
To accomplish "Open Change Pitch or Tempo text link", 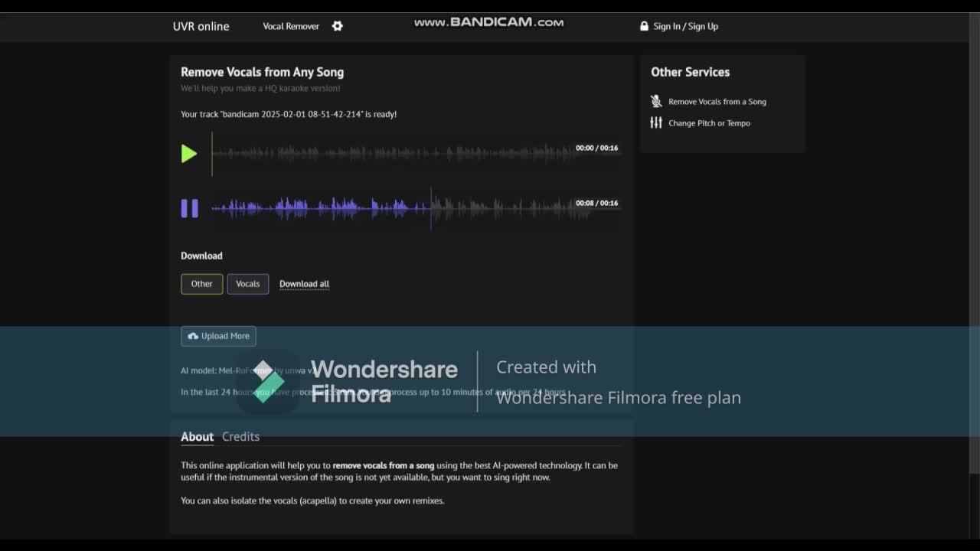I will click(x=709, y=123).
